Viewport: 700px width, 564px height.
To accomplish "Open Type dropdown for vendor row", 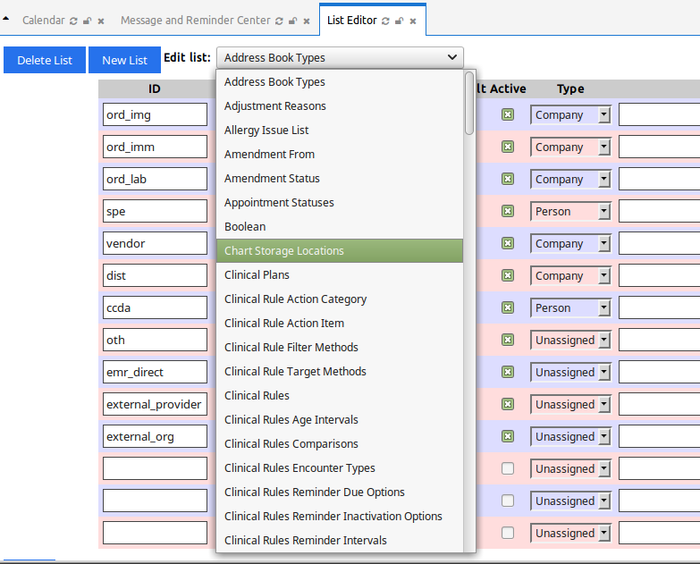I will pos(570,243).
